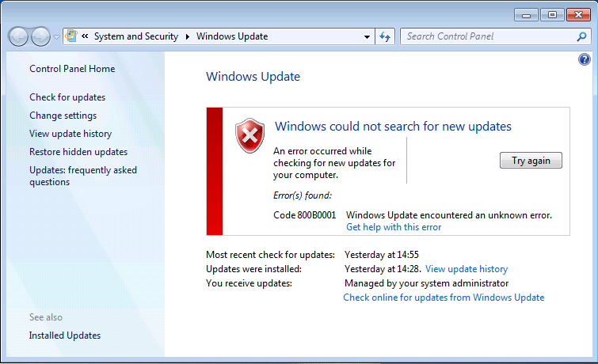Expand the arrow after System and Security
The height and width of the screenshot is (364, 598).
[x=187, y=36]
